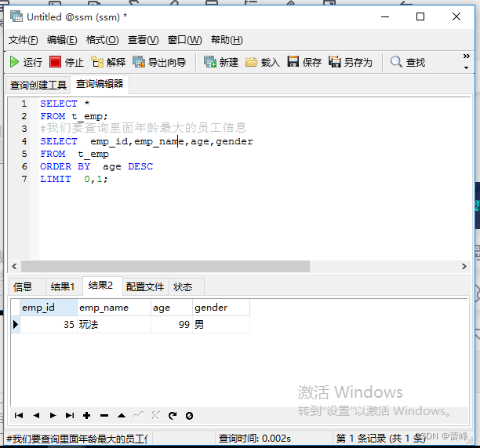Create a new query with 新建

tap(221, 62)
